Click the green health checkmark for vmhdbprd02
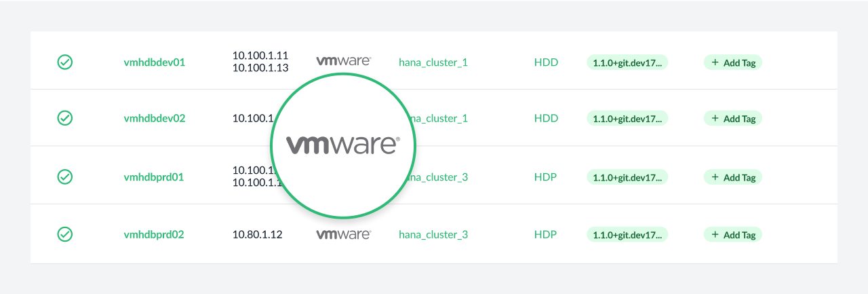This screenshot has height=294, width=868. [64, 234]
